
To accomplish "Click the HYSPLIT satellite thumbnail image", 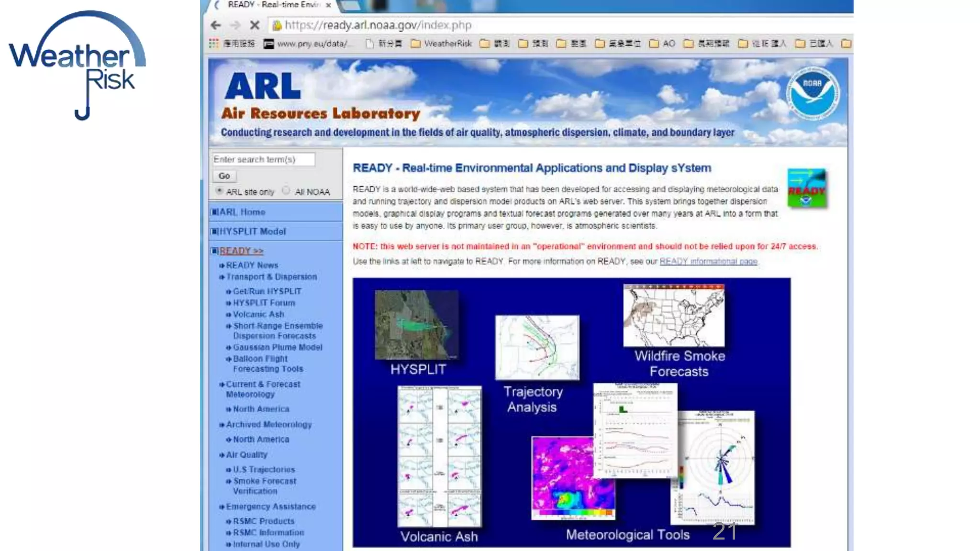I will (416, 325).
